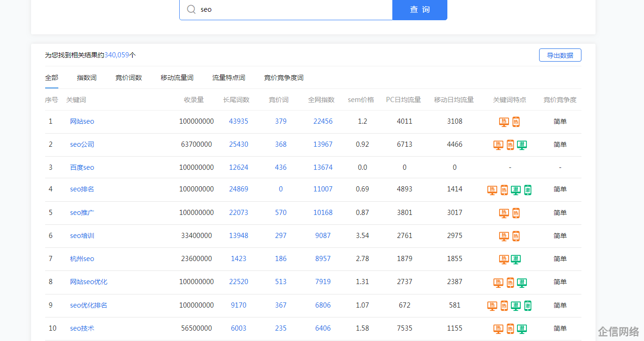Click the green PC potential icon for seo排名
This screenshot has height=341, width=644.
pyautogui.click(x=516, y=190)
